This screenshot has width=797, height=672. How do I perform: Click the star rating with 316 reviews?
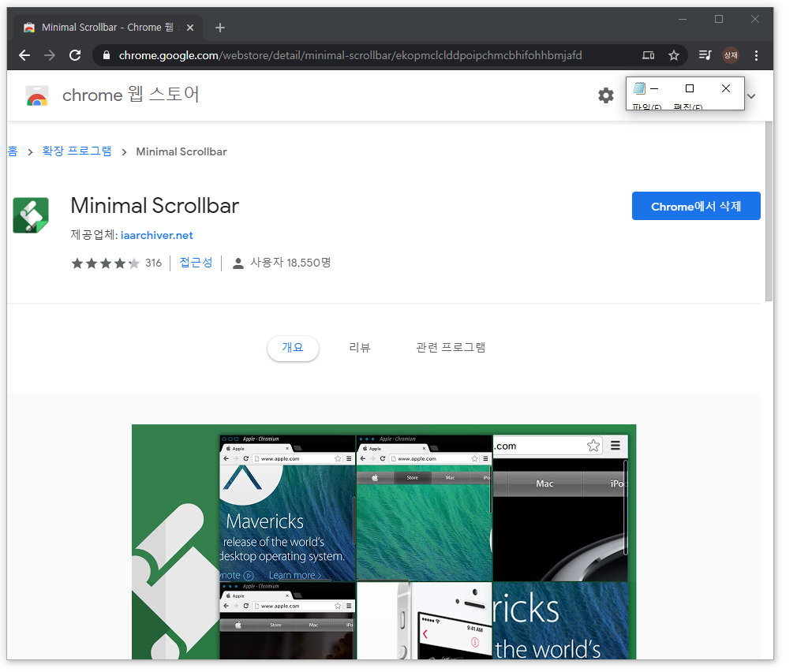tap(117, 263)
